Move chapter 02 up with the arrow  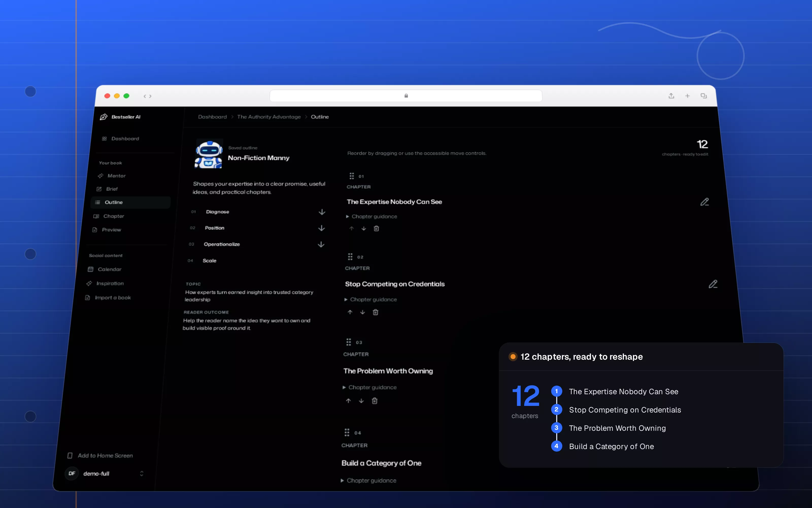(350, 312)
